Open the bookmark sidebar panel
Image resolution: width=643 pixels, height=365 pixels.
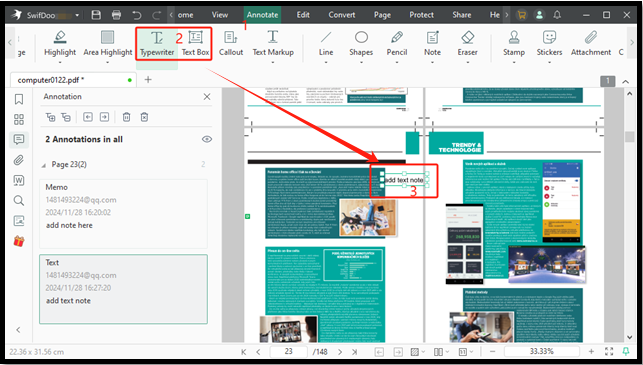19,99
